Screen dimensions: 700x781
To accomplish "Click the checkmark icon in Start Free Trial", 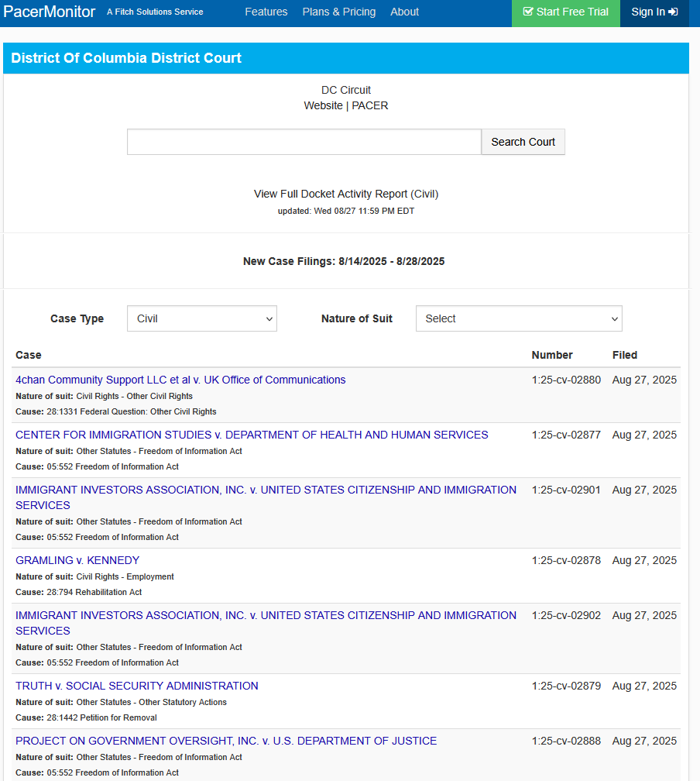I will point(528,12).
